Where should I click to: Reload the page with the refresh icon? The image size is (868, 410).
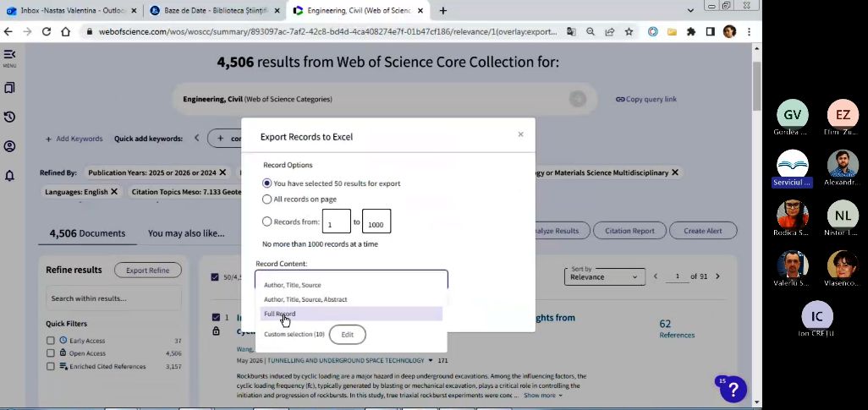click(47, 32)
